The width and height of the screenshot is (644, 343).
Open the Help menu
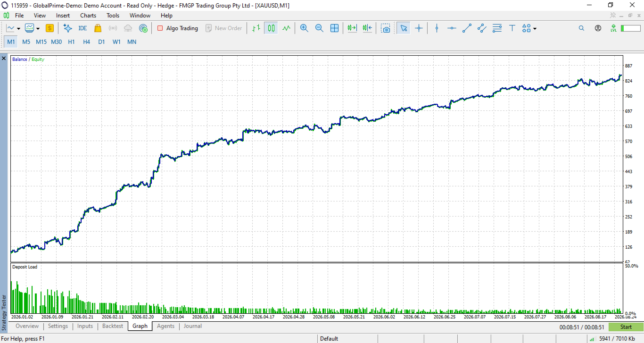[166, 16]
